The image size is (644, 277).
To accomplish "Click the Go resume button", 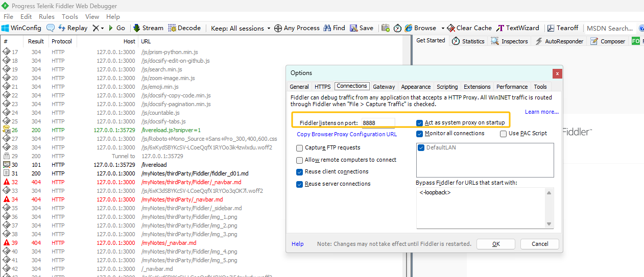I will pyautogui.click(x=117, y=28).
